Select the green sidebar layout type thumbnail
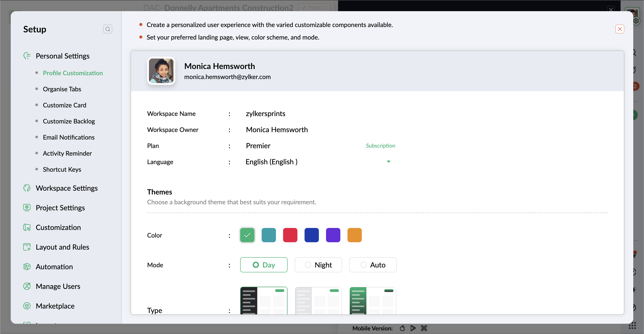Viewport: 644px width, 334px height. pos(373,300)
